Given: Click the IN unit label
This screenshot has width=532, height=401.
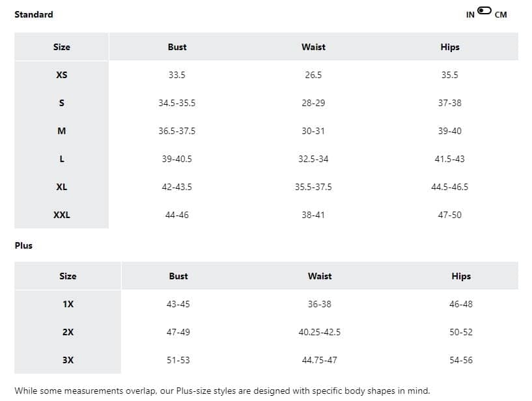Looking at the screenshot, I should click(x=470, y=15).
